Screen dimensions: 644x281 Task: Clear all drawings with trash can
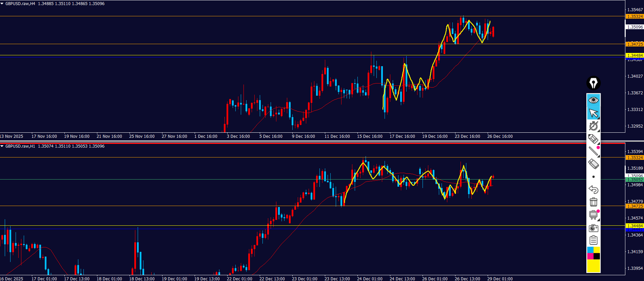pos(593,202)
